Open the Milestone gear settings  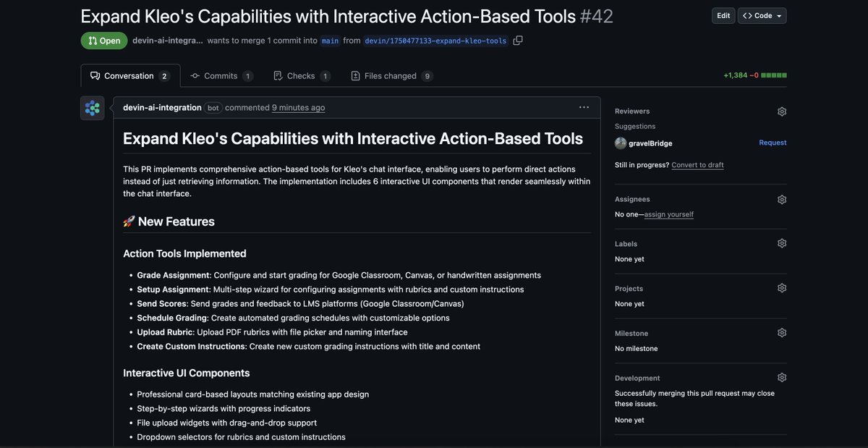point(782,333)
